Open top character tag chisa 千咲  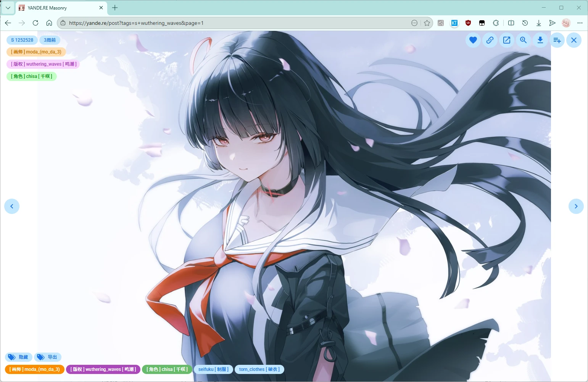pyautogui.click(x=32, y=76)
